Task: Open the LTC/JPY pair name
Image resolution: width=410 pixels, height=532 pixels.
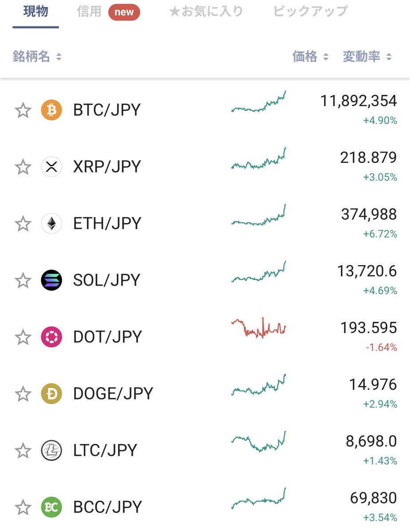Action: click(x=105, y=450)
